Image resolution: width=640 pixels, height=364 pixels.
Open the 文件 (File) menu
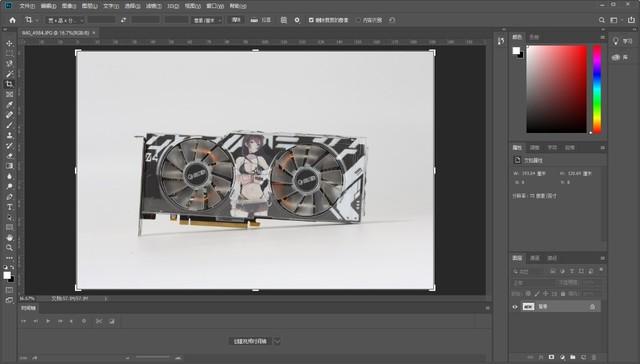coord(27,6)
